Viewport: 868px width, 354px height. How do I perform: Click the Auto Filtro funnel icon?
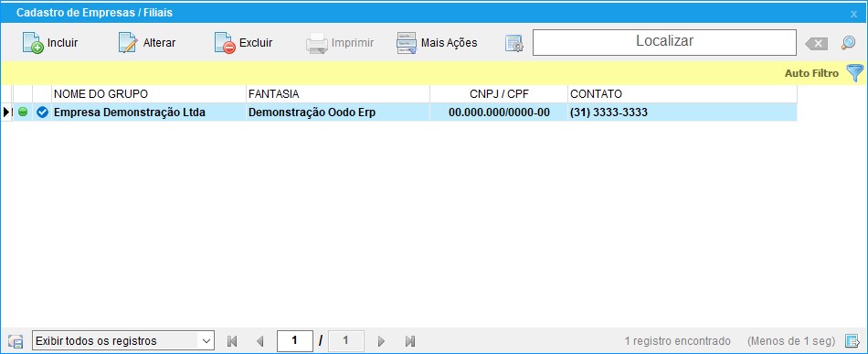click(x=854, y=73)
